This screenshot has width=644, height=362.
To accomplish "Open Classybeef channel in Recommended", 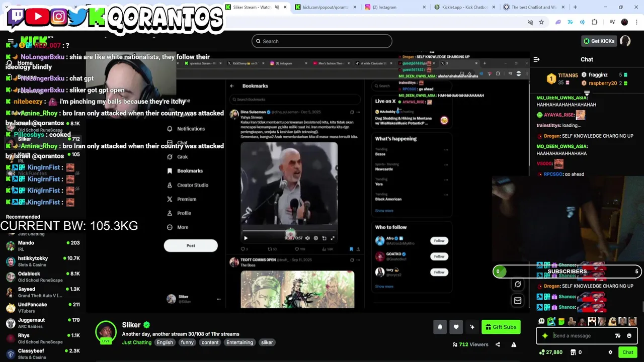I will (43, 354).
